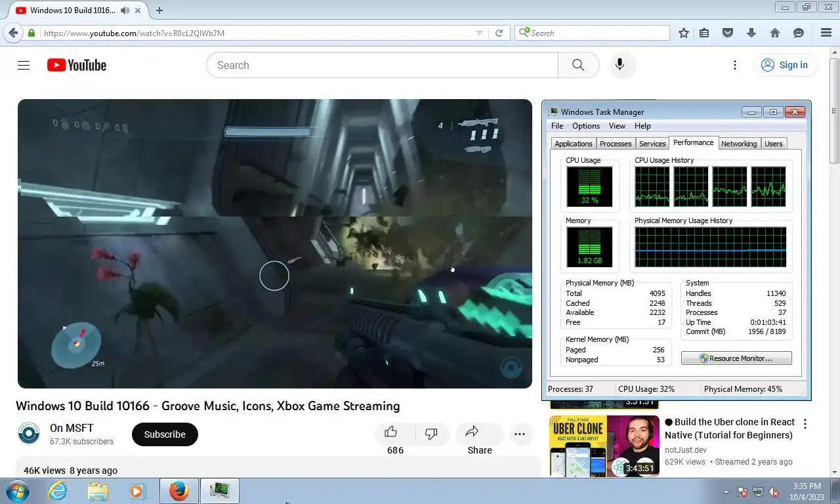Select the Performance tab

click(694, 142)
